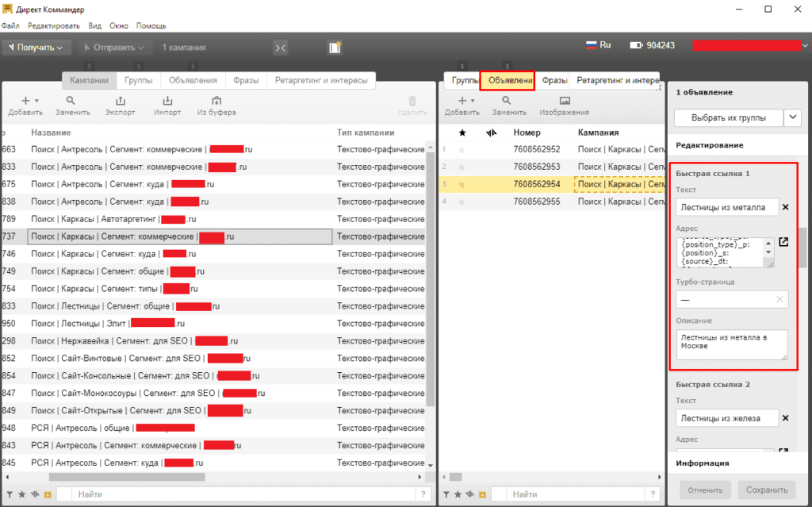
Task: Click the editing panel vertical scrollbar
Action: pyautogui.click(x=804, y=247)
